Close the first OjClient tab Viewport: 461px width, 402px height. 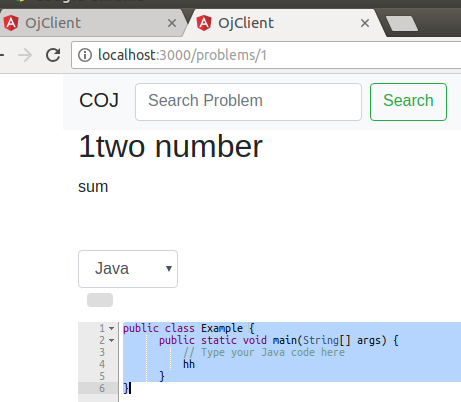[x=172, y=23]
